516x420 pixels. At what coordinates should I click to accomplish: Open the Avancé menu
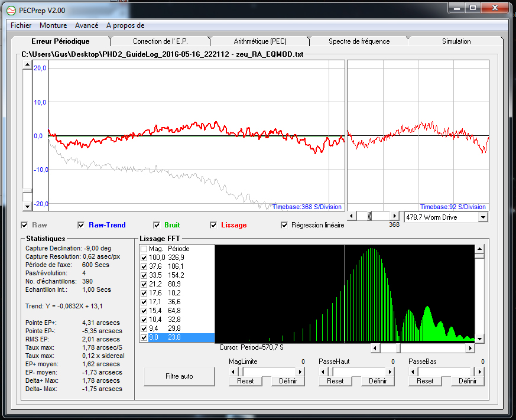[x=86, y=25]
